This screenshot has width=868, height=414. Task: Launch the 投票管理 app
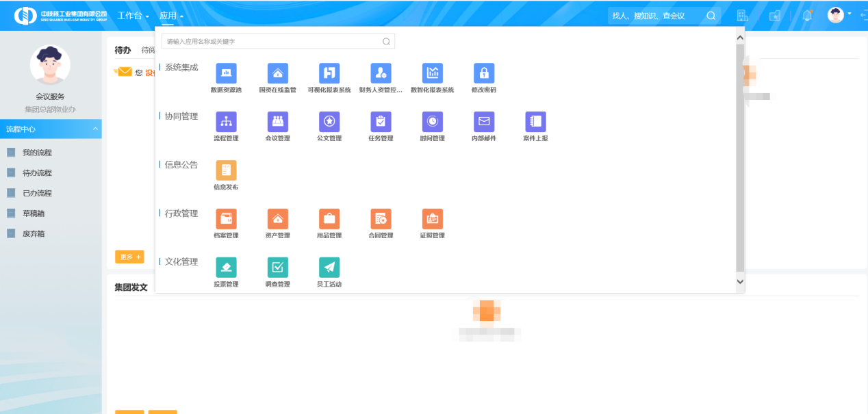click(x=226, y=268)
